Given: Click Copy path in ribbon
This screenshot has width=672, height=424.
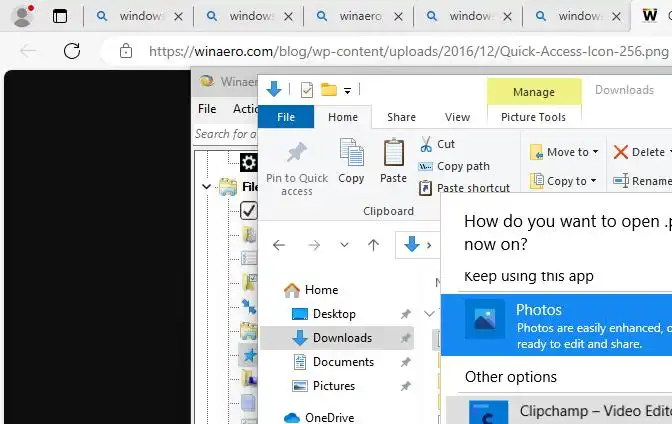Looking at the screenshot, I should 454,166.
